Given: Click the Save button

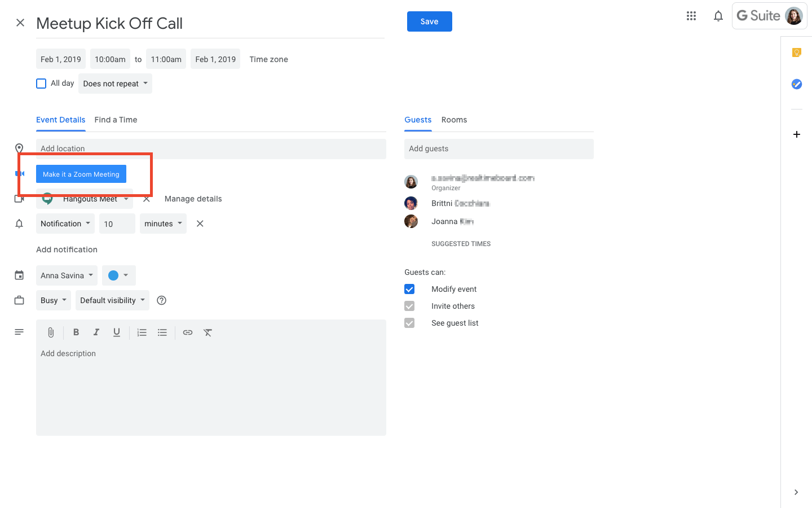Looking at the screenshot, I should (430, 21).
